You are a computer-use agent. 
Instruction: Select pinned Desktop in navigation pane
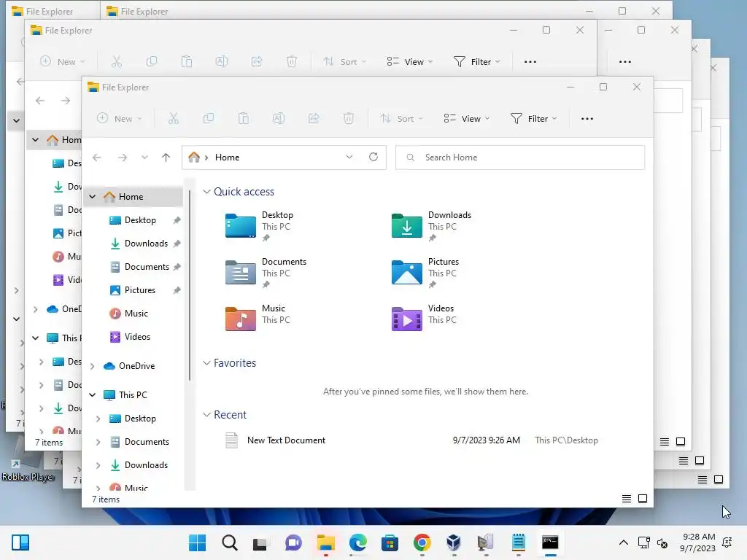click(x=140, y=220)
